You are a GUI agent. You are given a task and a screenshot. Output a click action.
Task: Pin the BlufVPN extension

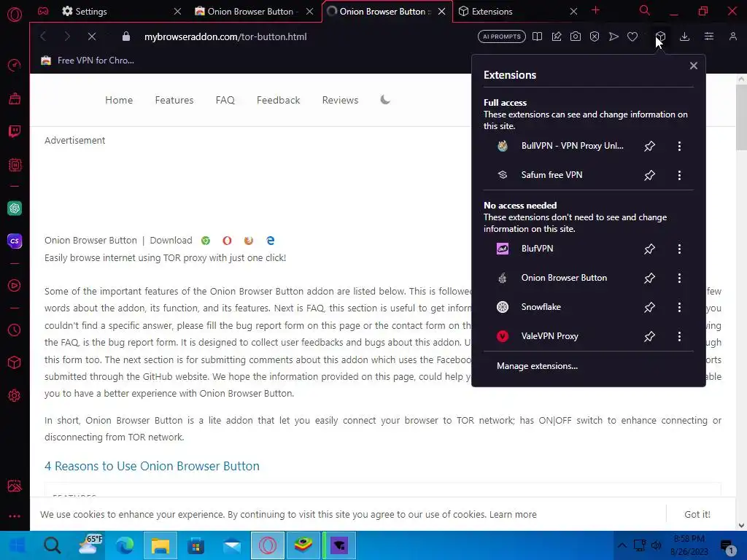point(649,249)
